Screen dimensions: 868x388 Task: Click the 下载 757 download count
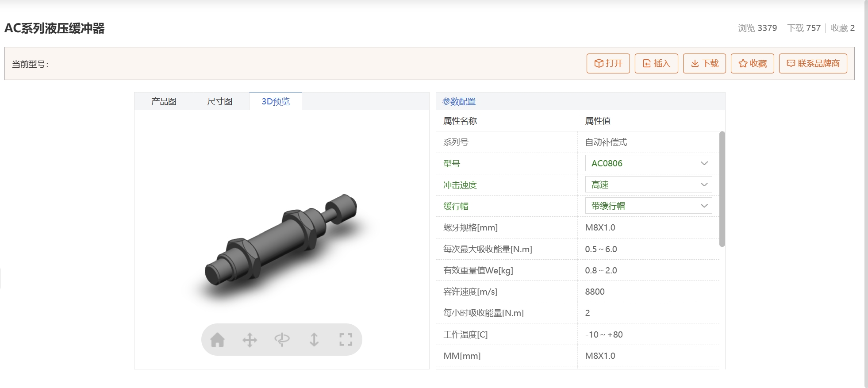pos(804,28)
